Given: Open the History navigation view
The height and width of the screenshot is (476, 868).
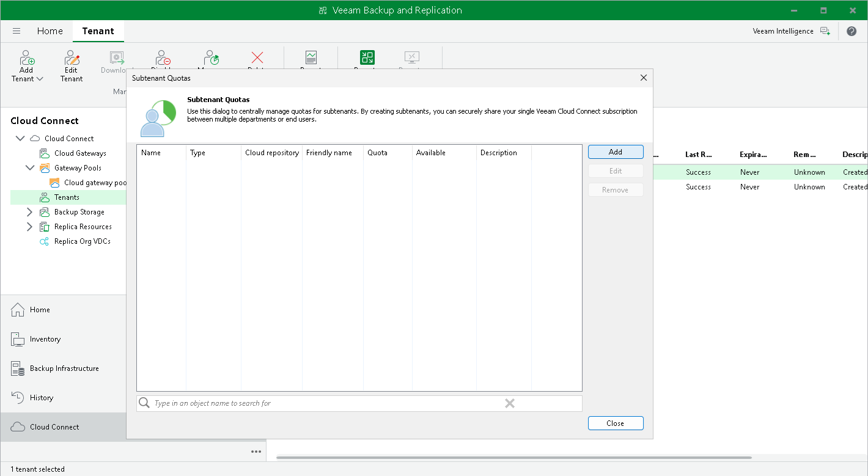Looking at the screenshot, I should pyautogui.click(x=42, y=398).
